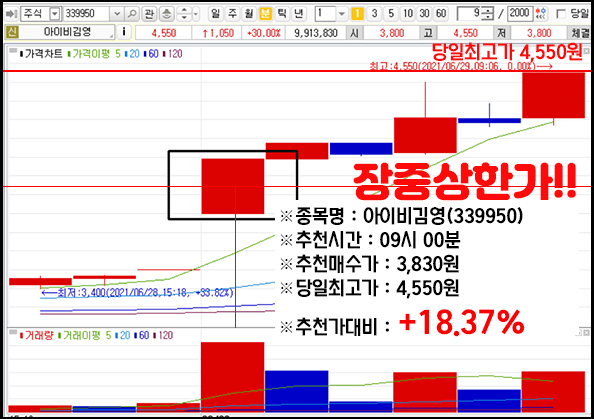Click the 최저:3,400 low marker label

[x=137, y=292]
